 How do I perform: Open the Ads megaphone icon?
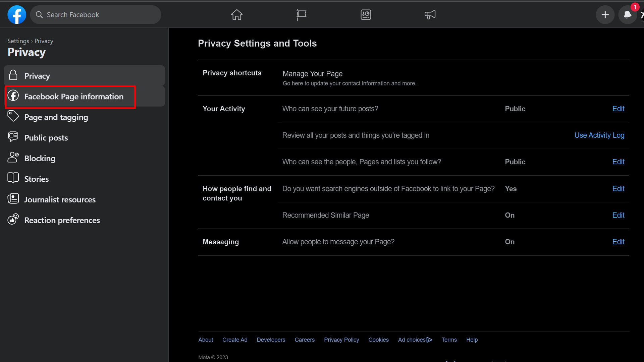point(430,15)
